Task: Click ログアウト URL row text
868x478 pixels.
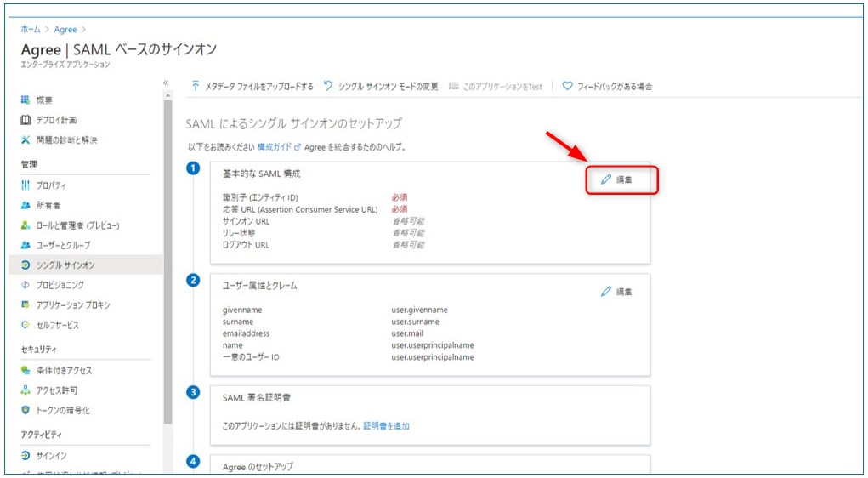Action: [246, 245]
